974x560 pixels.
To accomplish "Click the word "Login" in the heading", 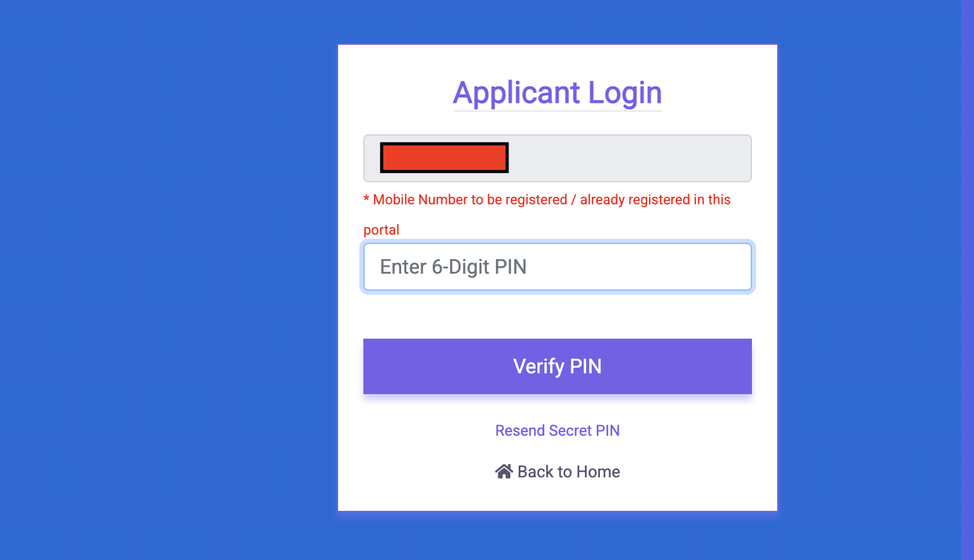I will click(x=625, y=93).
